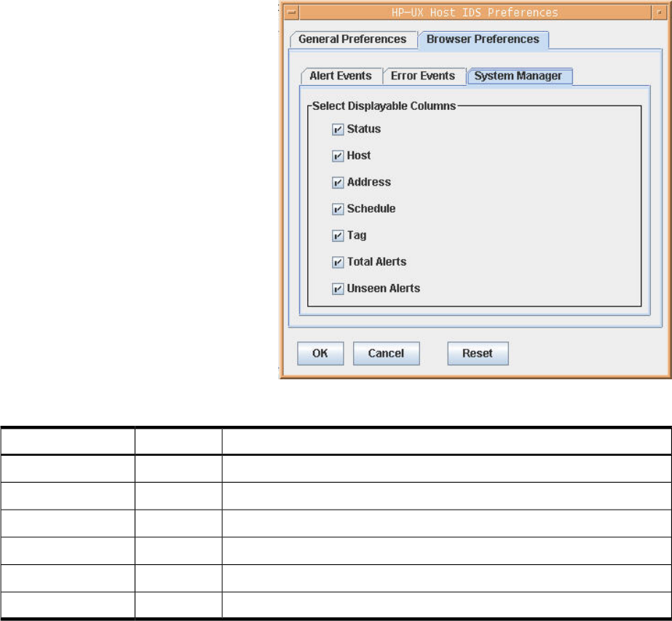Uncheck the Tag column checkbox

point(338,235)
